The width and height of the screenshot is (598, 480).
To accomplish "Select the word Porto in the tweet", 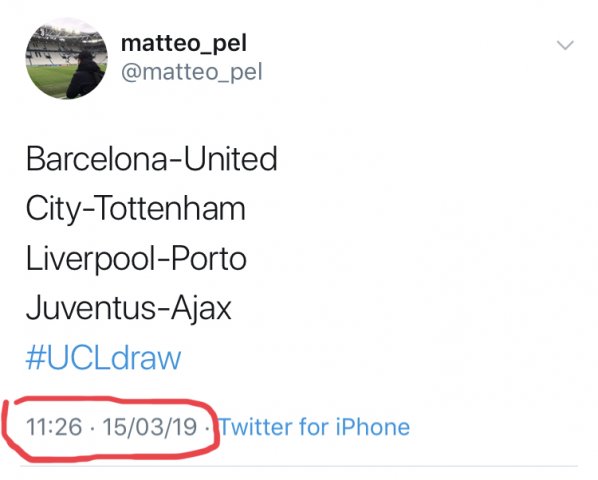I will pos(209,258).
